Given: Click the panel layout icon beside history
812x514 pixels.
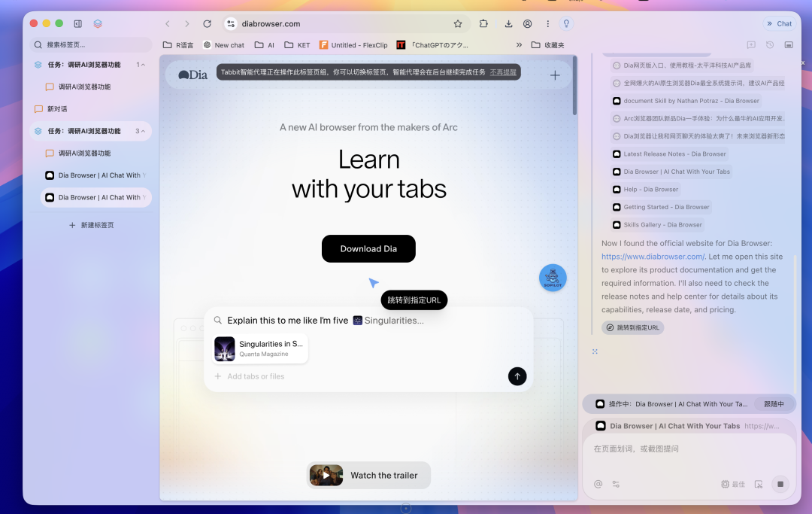Looking at the screenshot, I should (x=789, y=45).
